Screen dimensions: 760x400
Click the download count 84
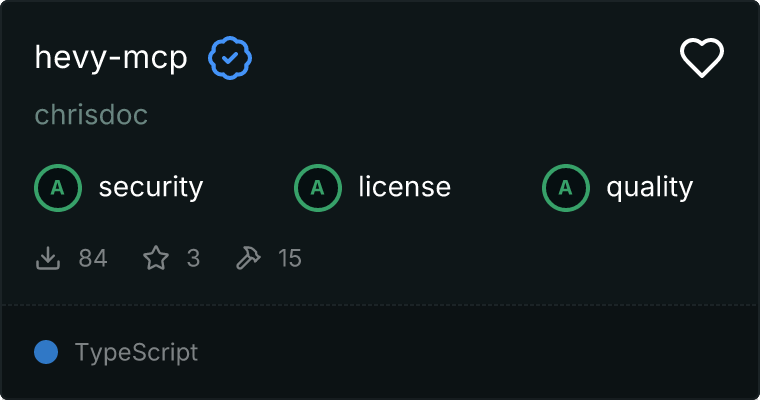click(93, 259)
